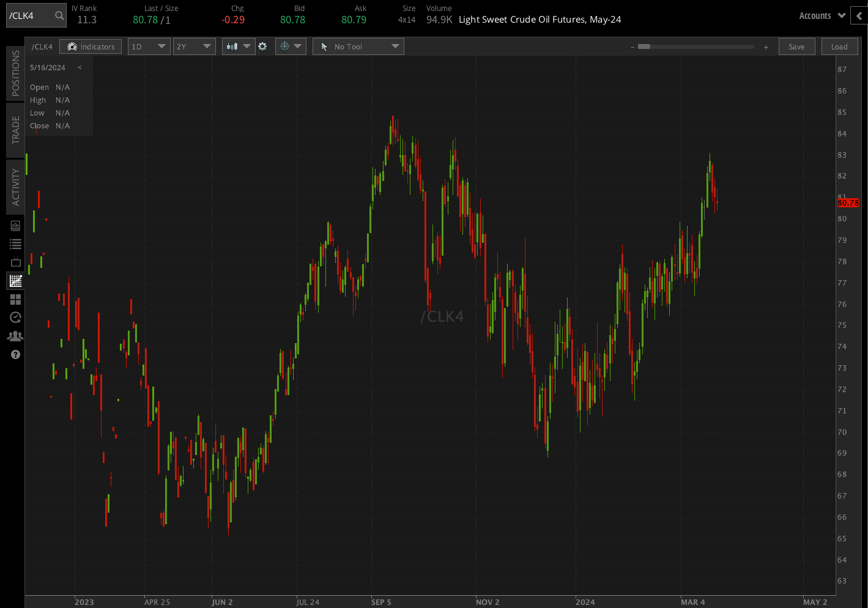Open the widget grid gadget icon
Viewport: 868px width, 608px height.
tap(15, 299)
